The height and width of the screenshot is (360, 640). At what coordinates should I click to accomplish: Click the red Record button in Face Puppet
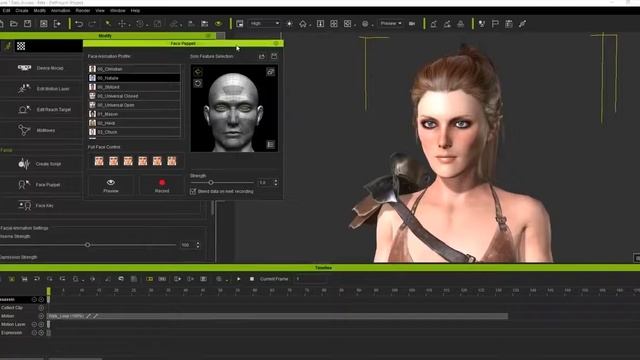(162, 185)
